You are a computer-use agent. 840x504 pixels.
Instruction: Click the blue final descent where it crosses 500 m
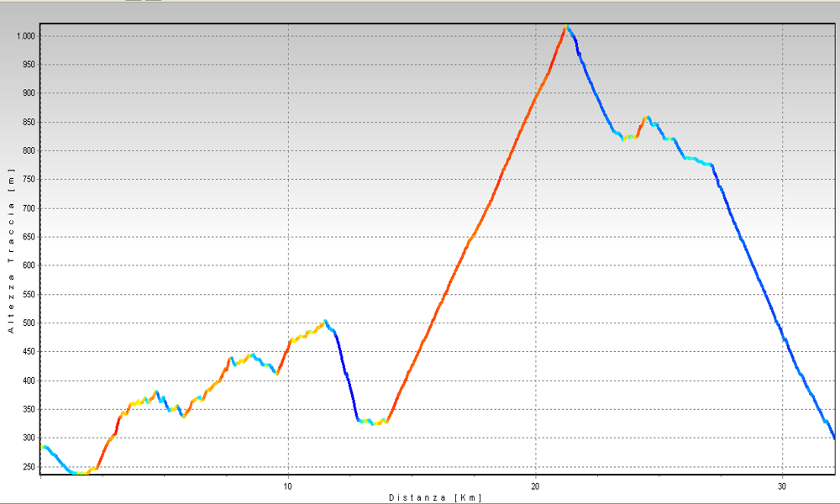coord(775,323)
